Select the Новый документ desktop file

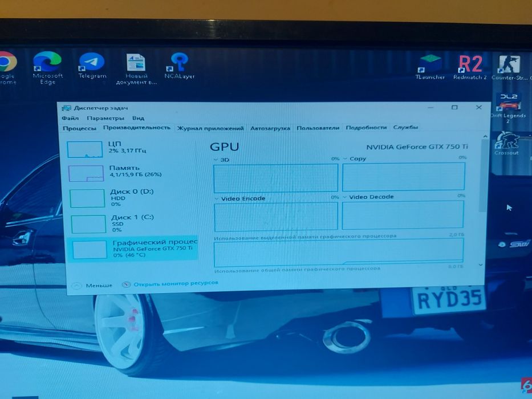(x=136, y=69)
